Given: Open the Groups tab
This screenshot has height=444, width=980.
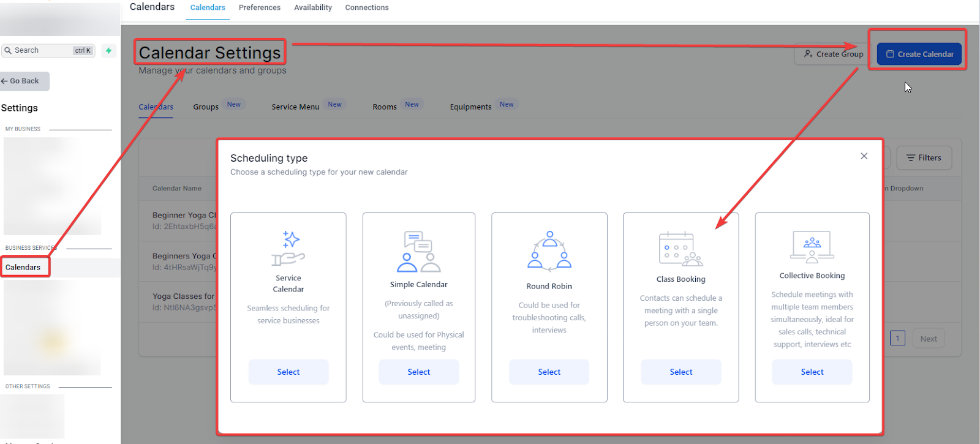Looking at the screenshot, I should [x=206, y=107].
